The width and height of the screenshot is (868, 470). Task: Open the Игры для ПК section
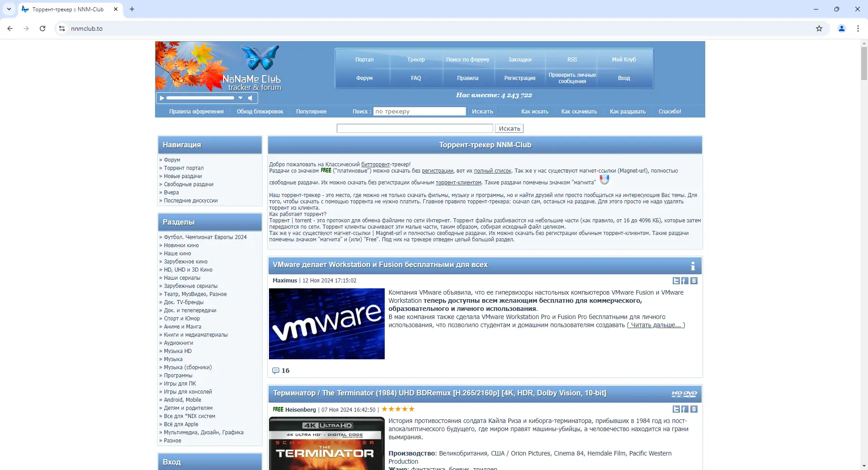pos(180,384)
